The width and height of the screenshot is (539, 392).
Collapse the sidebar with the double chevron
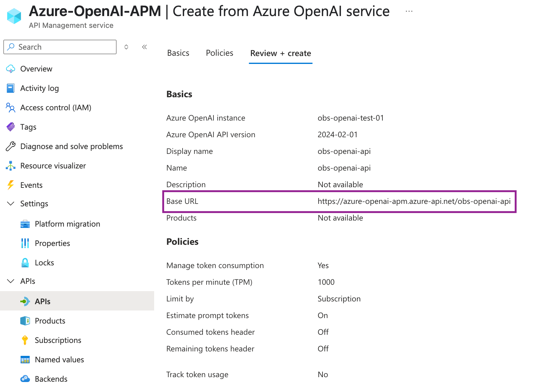pos(144,47)
